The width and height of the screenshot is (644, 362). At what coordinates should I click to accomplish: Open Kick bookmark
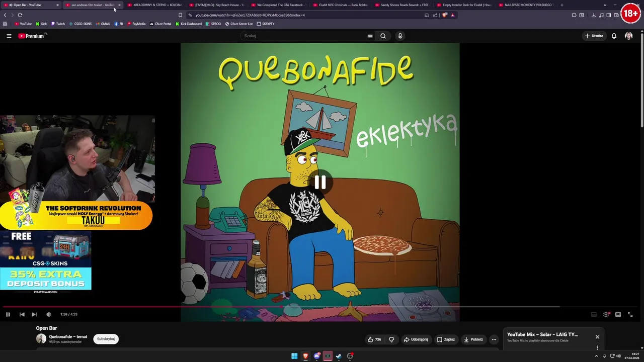pyautogui.click(x=41, y=24)
